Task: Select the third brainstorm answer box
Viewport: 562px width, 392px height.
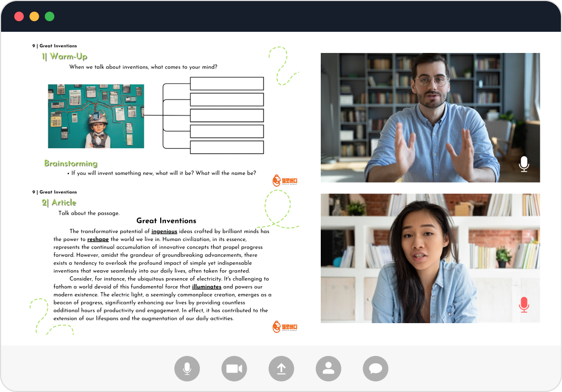Action: [x=226, y=115]
